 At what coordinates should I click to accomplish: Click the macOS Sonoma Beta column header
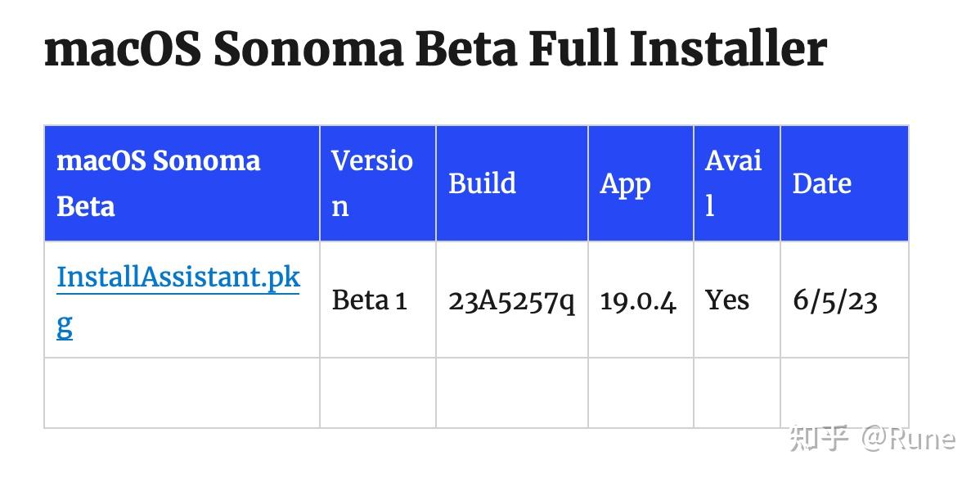click(x=158, y=183)
